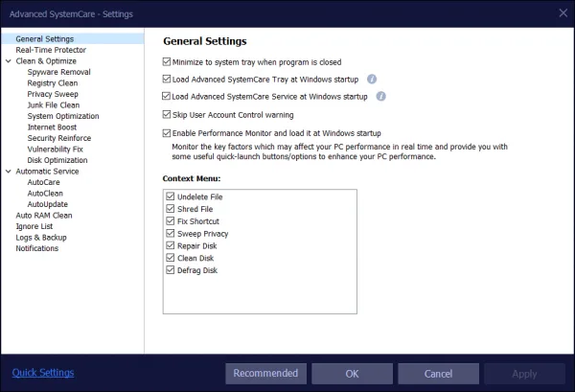Select Notifications in the sidebar

tap(37, 248)
